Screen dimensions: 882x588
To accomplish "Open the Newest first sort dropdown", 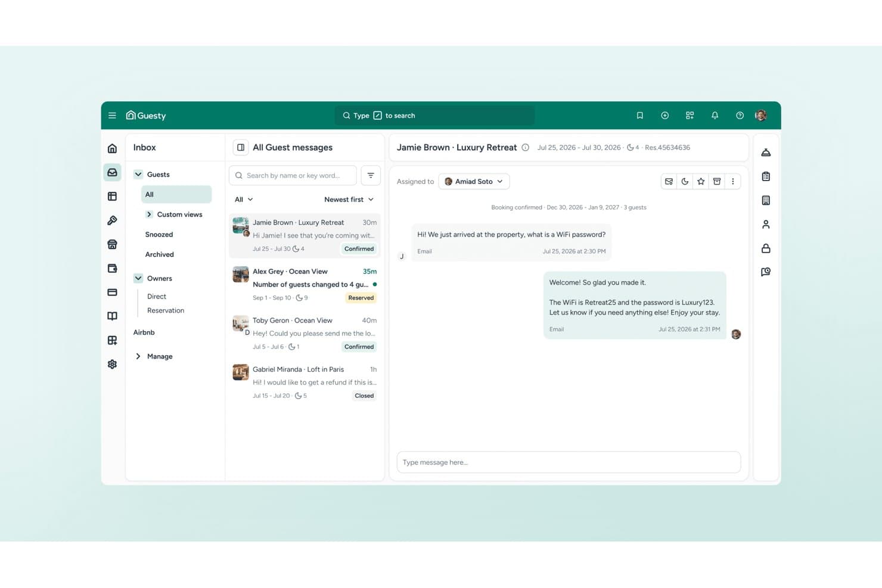I will click(349, 200).
